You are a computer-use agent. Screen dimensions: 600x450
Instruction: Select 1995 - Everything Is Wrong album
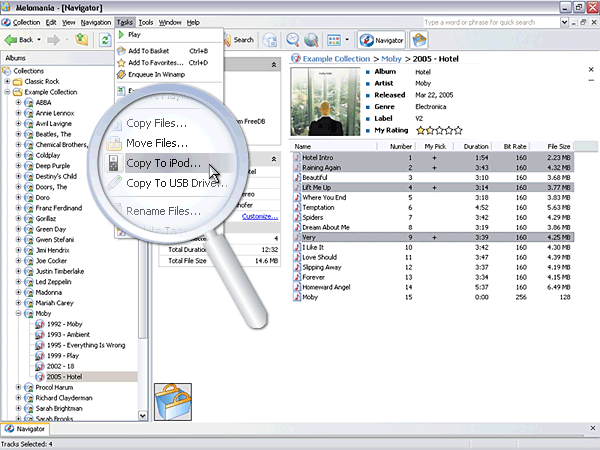(x=86, y=345)
